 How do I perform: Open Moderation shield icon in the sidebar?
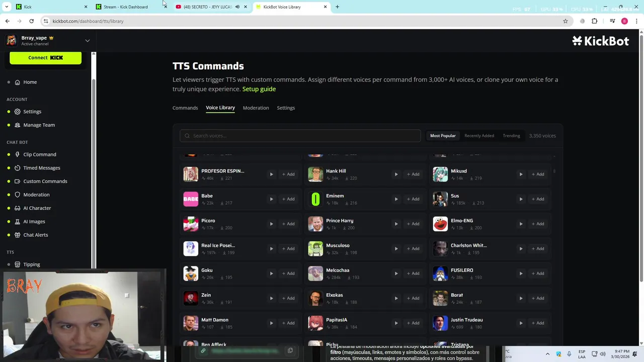(18, 195)
